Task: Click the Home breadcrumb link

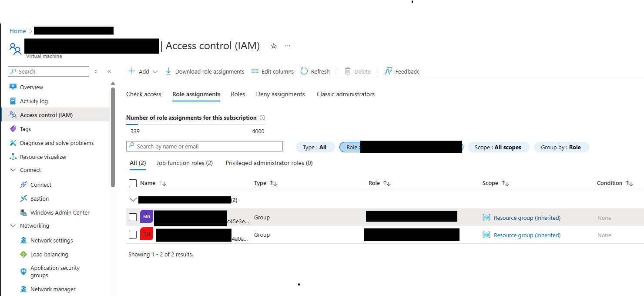Action: pos(18,31)
